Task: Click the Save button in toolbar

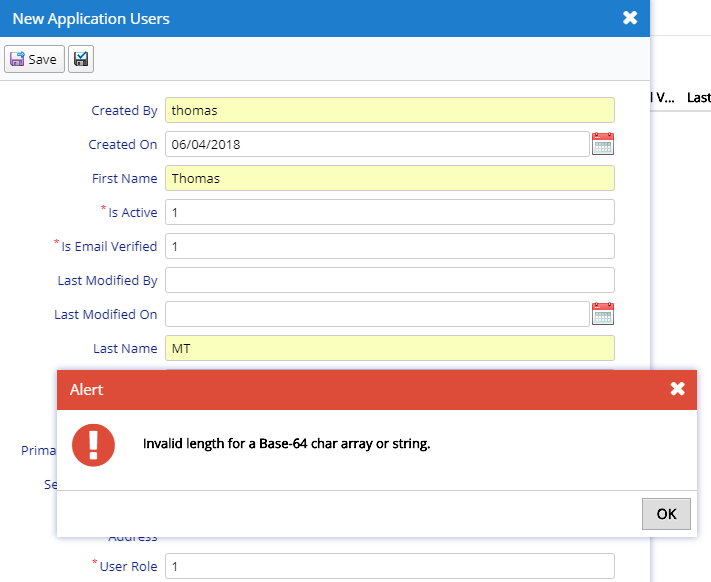Action: pos(34,59)
